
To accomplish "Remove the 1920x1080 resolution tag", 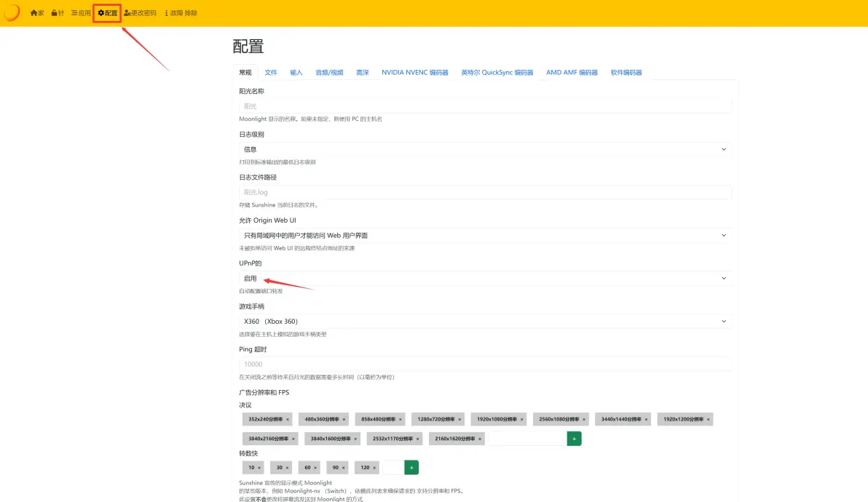I will (523, 420).
